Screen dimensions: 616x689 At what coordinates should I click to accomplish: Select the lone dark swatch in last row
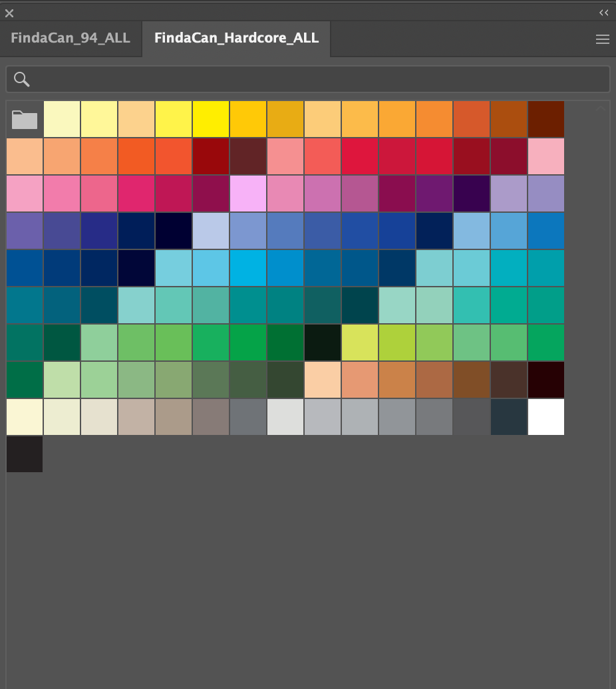(25, 454)
